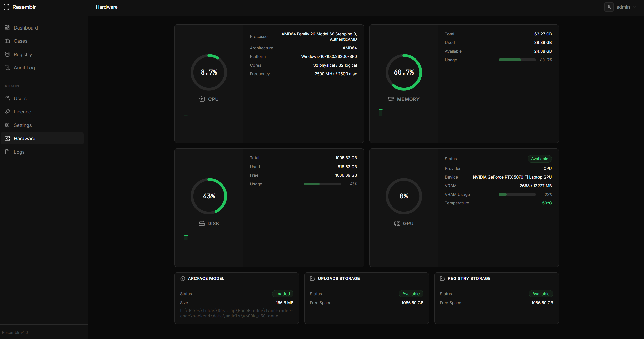Click the CPU 8.7% circular gauge
This screenshot has height=339, width=644.
click(x=209, y=72)
